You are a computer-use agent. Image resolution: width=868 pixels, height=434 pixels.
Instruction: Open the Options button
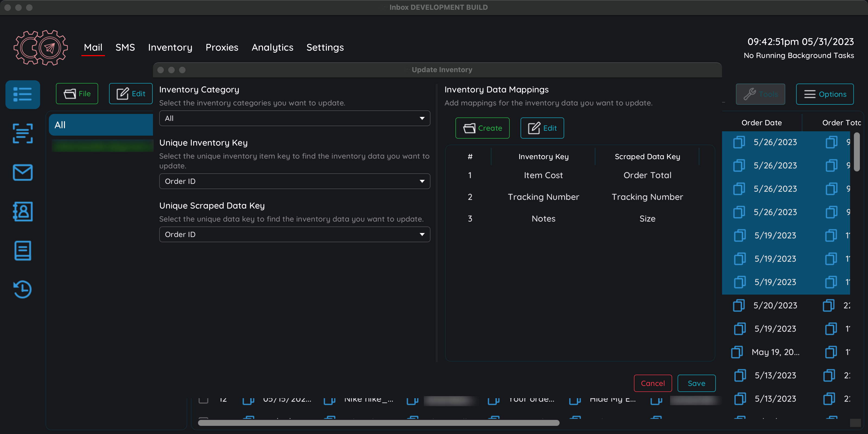click(825, 94)
